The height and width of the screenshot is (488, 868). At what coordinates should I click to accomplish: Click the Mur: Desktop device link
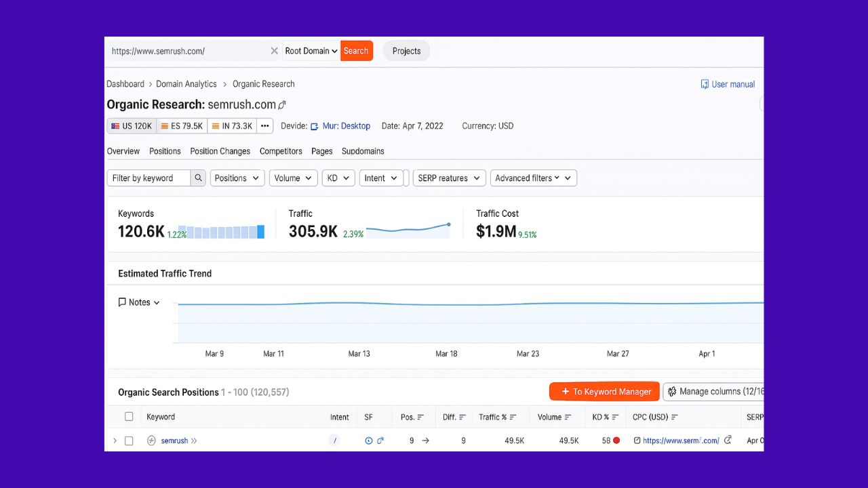click(x=346, y=126)
